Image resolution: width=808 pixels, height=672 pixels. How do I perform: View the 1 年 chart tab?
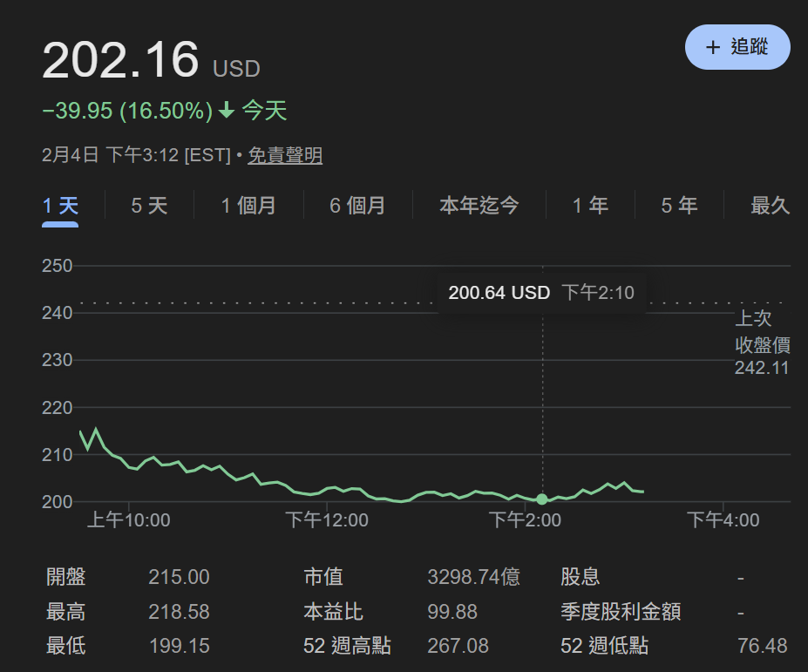(x=590, y=206)
